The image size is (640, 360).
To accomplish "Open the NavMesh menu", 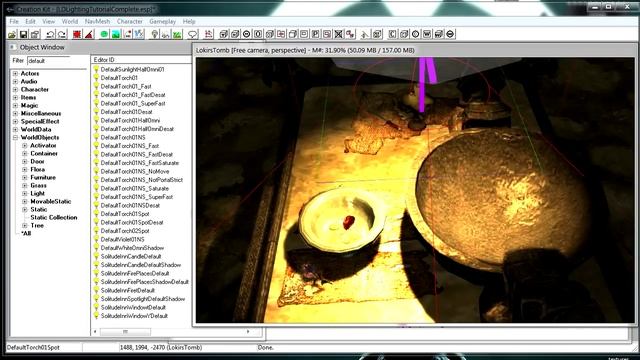I will 97,21.
